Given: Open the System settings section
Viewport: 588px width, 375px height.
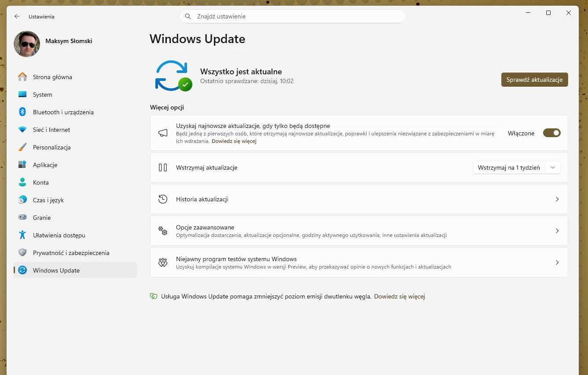Looking at the screenshot, I should tap(75, 95).
